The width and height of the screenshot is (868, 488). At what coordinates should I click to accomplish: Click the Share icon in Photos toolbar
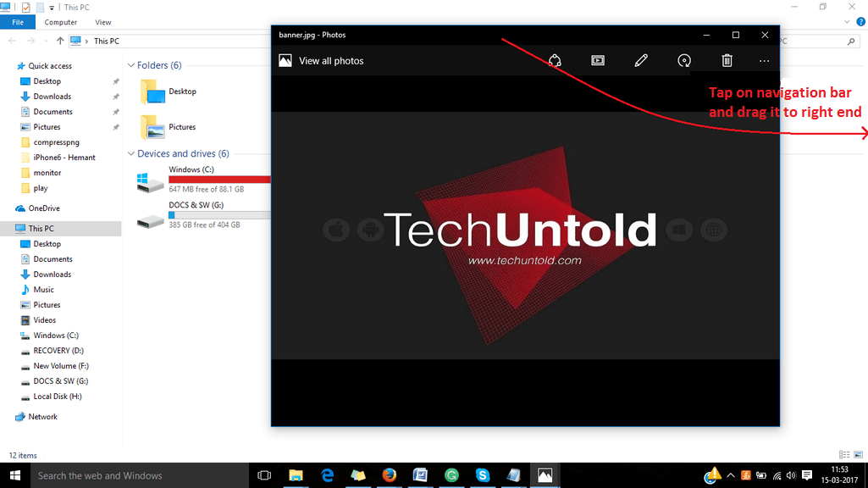pos(555,60)
